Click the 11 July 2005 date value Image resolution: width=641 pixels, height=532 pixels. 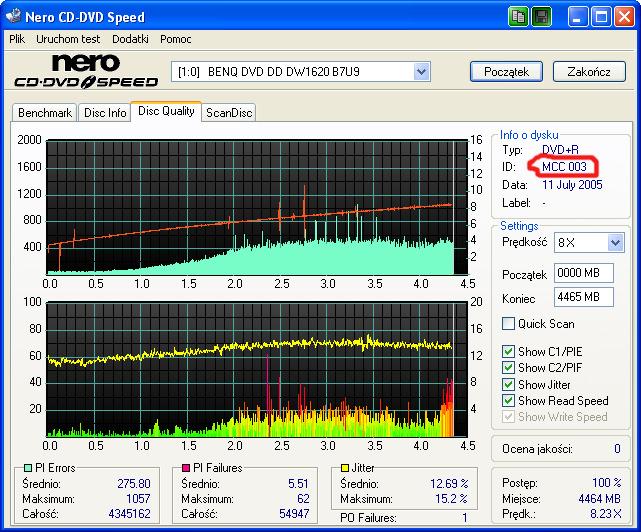[x=572, y=185]
